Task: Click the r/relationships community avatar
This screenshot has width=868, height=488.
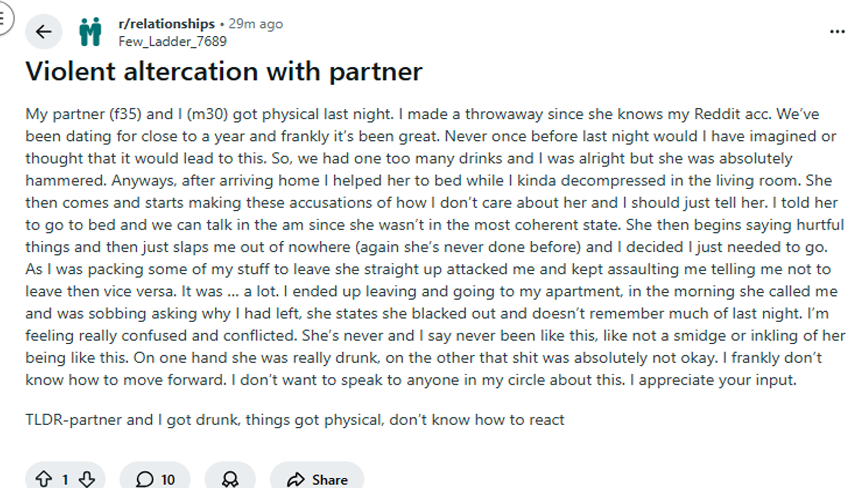Action: (x=90, y=32)
